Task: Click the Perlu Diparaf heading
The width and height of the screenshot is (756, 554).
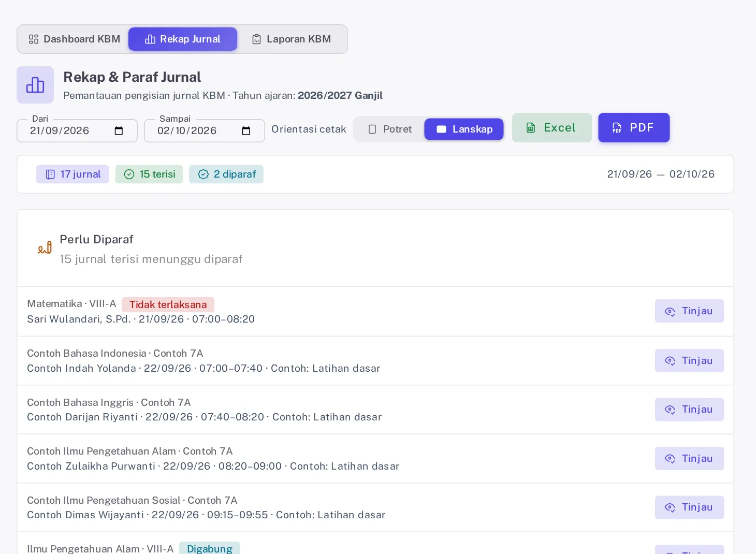Action: click(96, 239)
